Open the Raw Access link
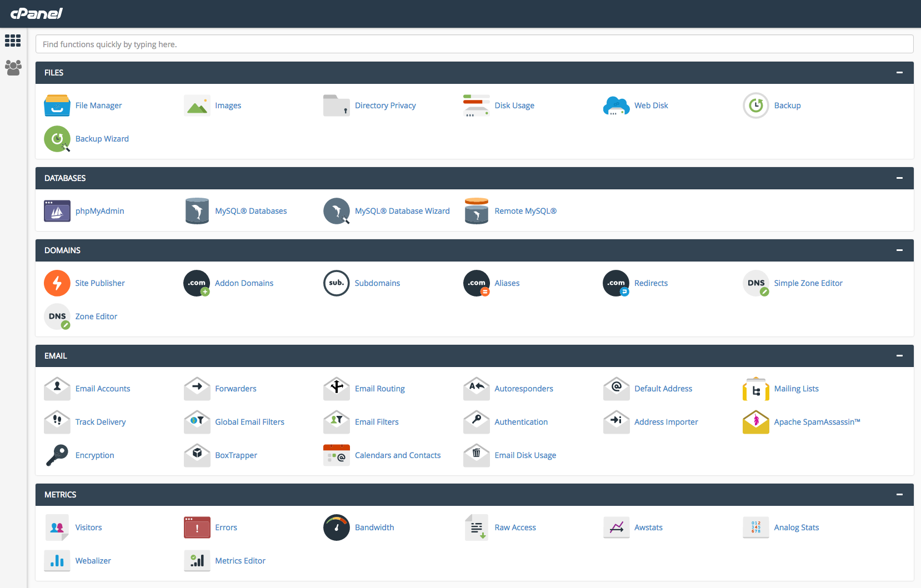Screen dimensions: 921x588 (x=515, y=527)
